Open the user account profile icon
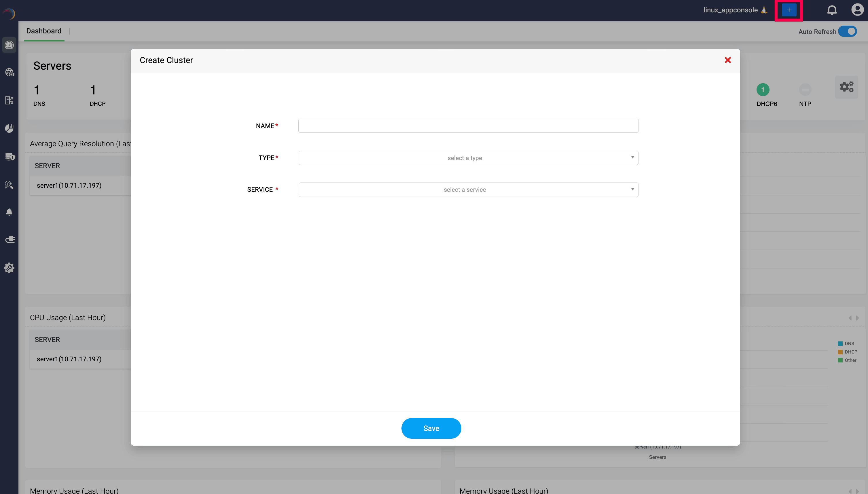The image size is (868, 494). [857, 10]
